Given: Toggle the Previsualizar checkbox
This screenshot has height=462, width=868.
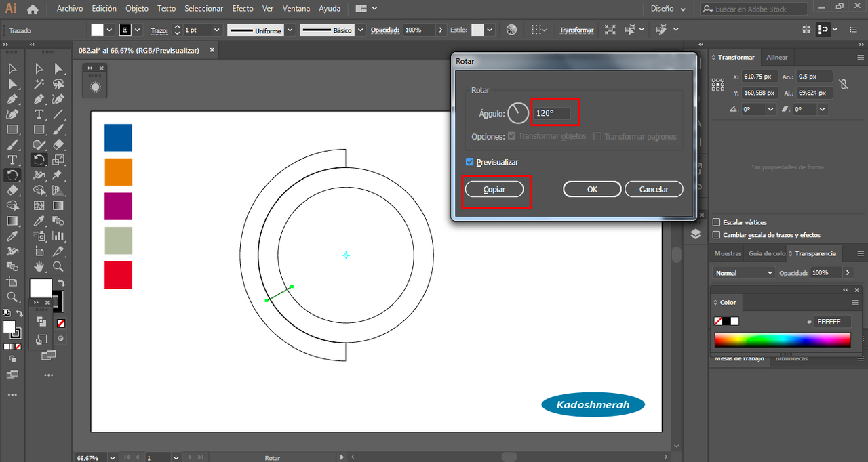Looking at the screenshot, I should (x=470, y=162).
